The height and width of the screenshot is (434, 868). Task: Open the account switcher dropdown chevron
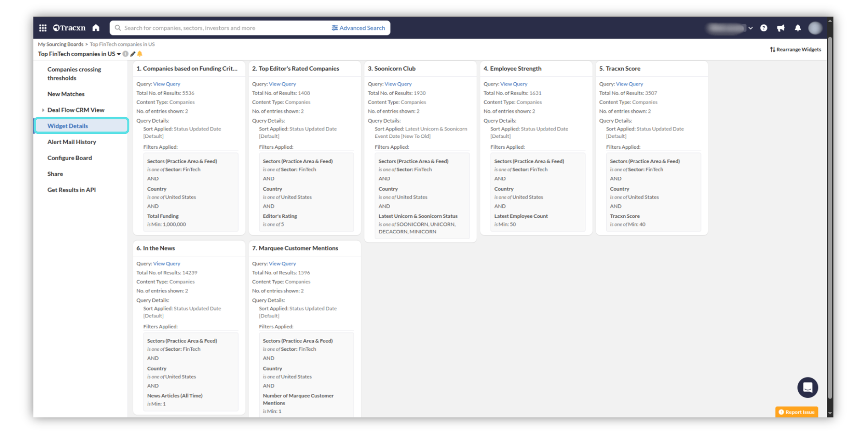pos(750,28)
